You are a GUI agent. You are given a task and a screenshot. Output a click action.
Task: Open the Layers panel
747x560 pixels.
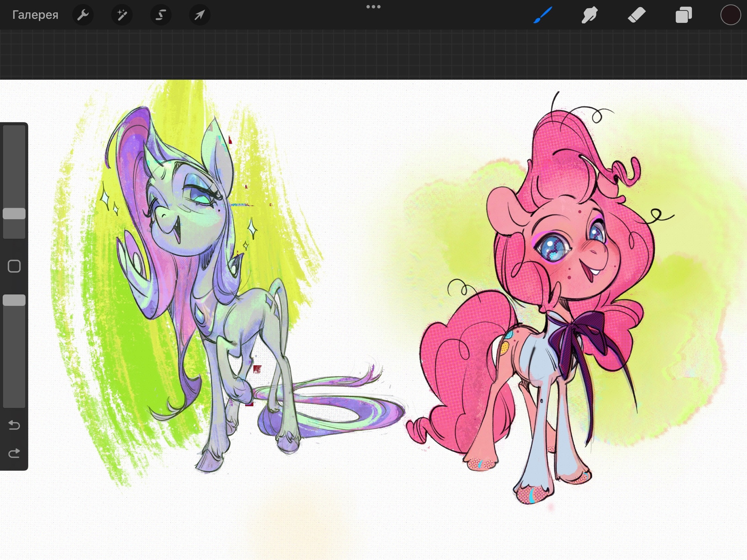pyautogui.click(x=684, y=15)
